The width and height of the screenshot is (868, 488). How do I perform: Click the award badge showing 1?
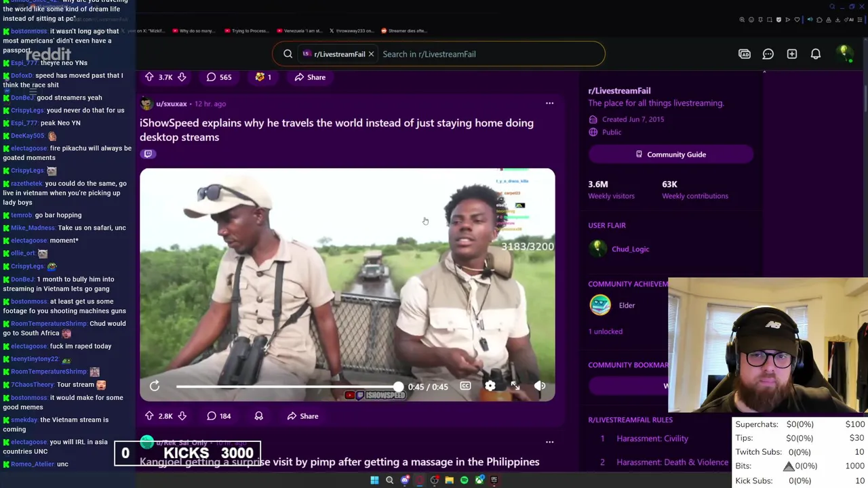pyautogui.click(x=262, y=77)
